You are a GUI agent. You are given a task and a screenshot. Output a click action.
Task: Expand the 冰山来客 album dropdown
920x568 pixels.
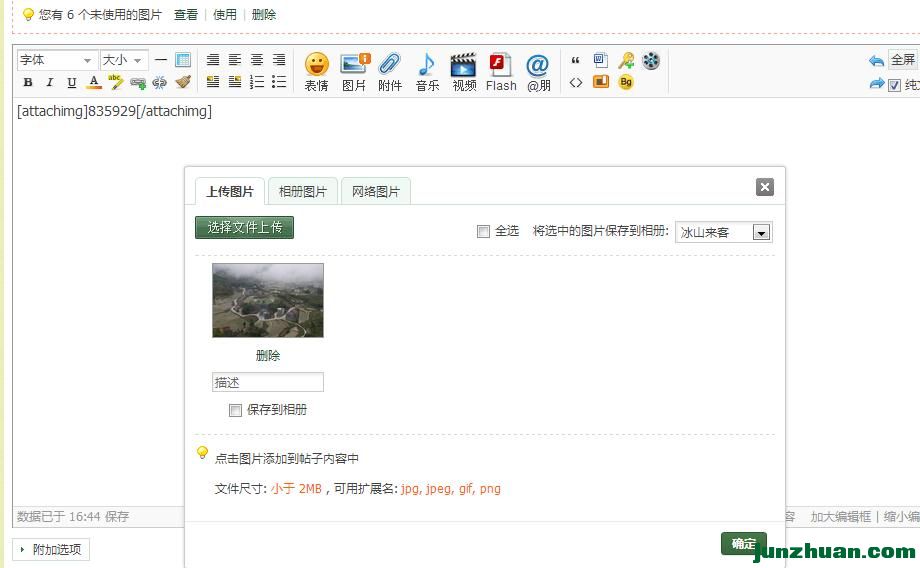click(x=760, y=233)
